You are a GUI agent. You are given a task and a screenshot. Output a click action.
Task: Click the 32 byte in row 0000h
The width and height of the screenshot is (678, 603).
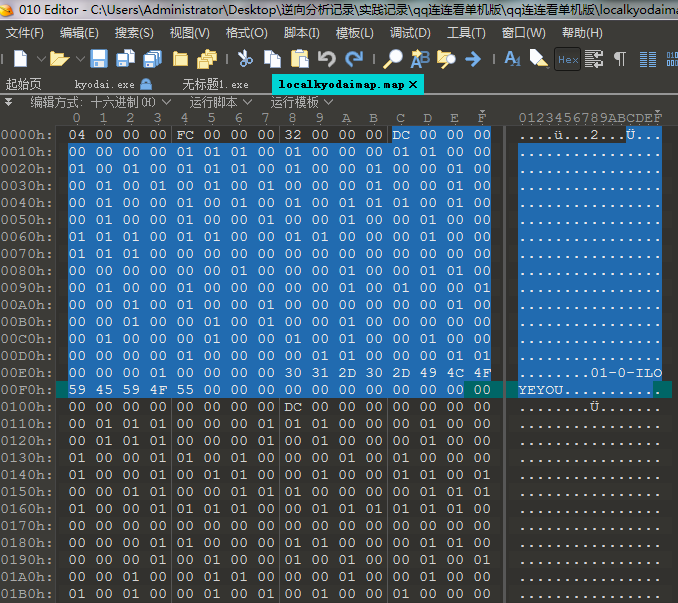click(x=293, y=135)
